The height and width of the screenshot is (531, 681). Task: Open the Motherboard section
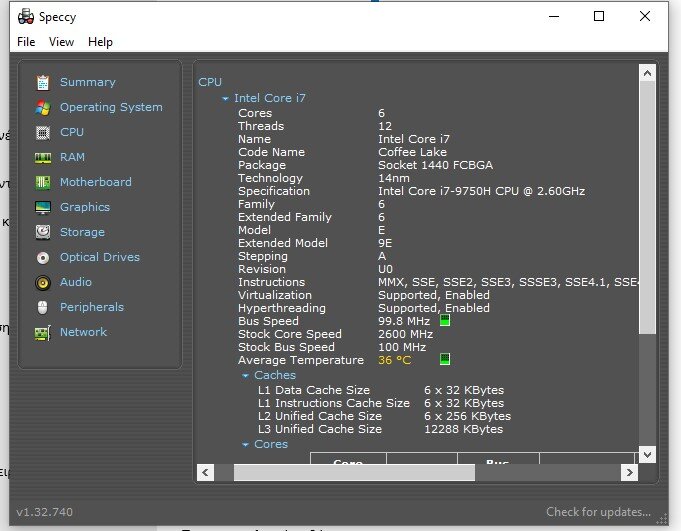click(x=96, y=182)
